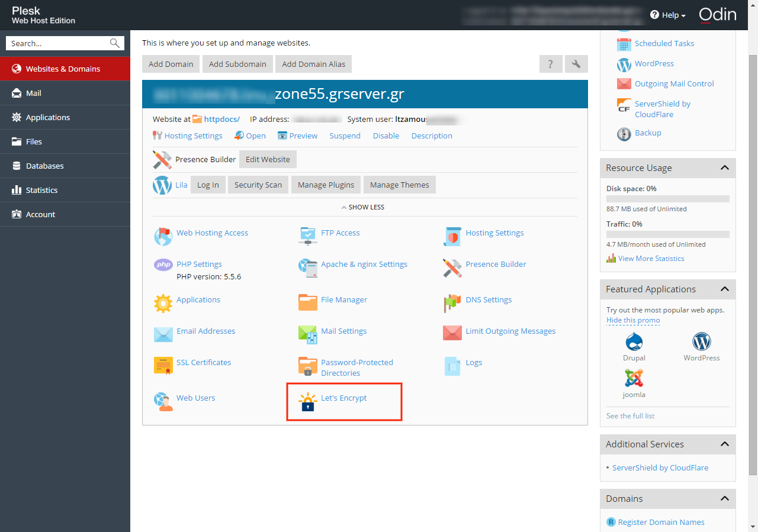Screen dimensions: 758x532
Task: Open Websites & Domains in the sidebar
Action: tap(65, 69)
